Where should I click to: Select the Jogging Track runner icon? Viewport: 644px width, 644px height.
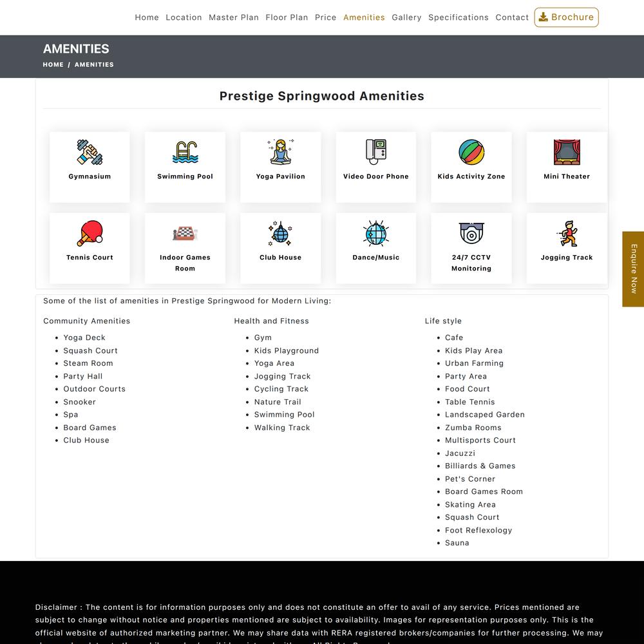(x=567, y=234)
